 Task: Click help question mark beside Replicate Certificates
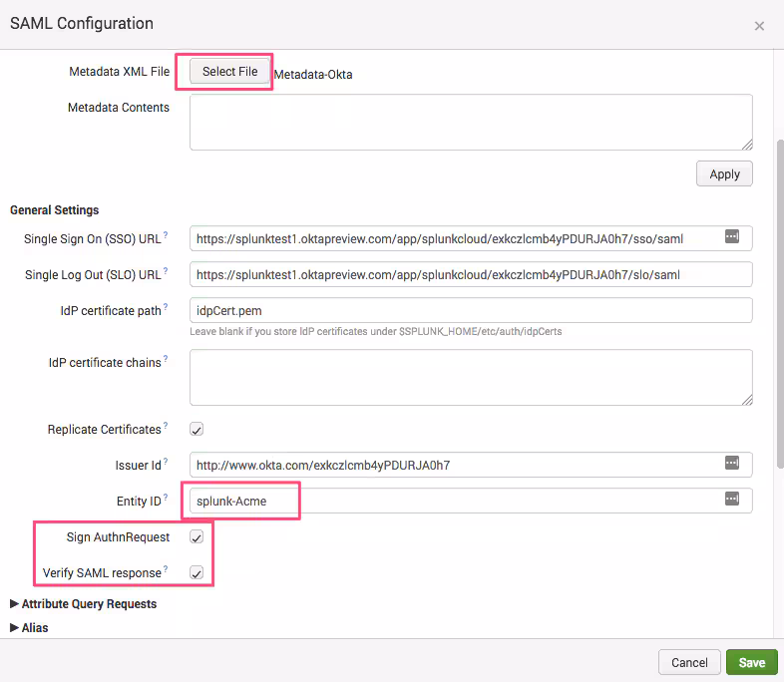point(166,427)
